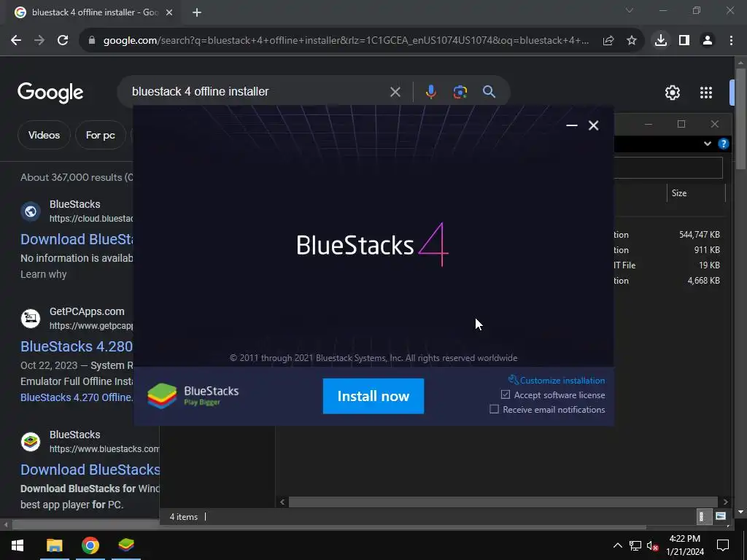Open Download BlueStacks bluestacks.com result
This screenshot has height=560, width=747.
90,470
